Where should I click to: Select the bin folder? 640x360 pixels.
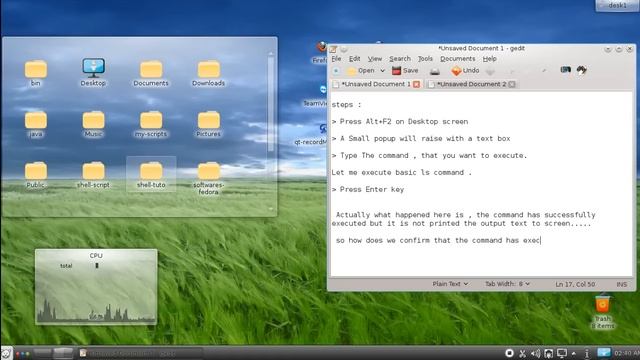tap(36, 73)
